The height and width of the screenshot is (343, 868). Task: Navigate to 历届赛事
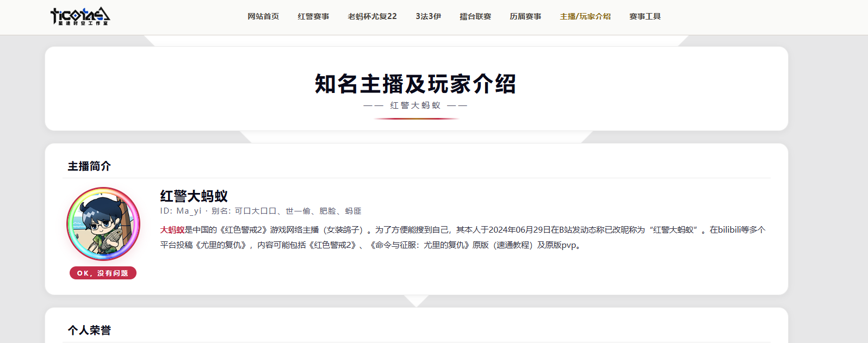525,16
